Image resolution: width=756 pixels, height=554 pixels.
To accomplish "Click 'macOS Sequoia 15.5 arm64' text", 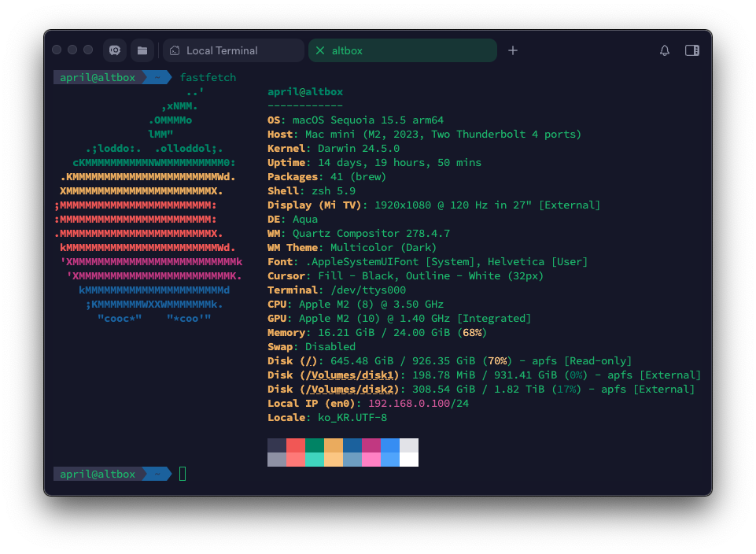I will [368, 120].
